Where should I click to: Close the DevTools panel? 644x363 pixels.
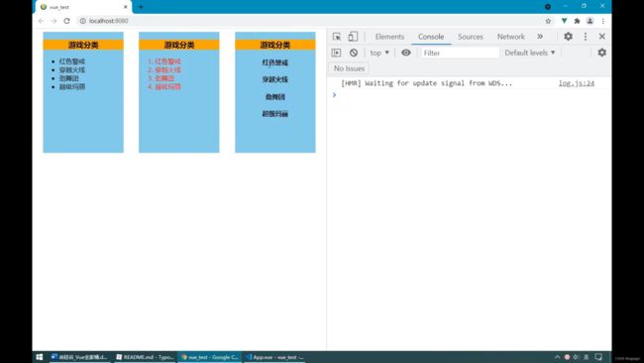(x=601, y=36)
